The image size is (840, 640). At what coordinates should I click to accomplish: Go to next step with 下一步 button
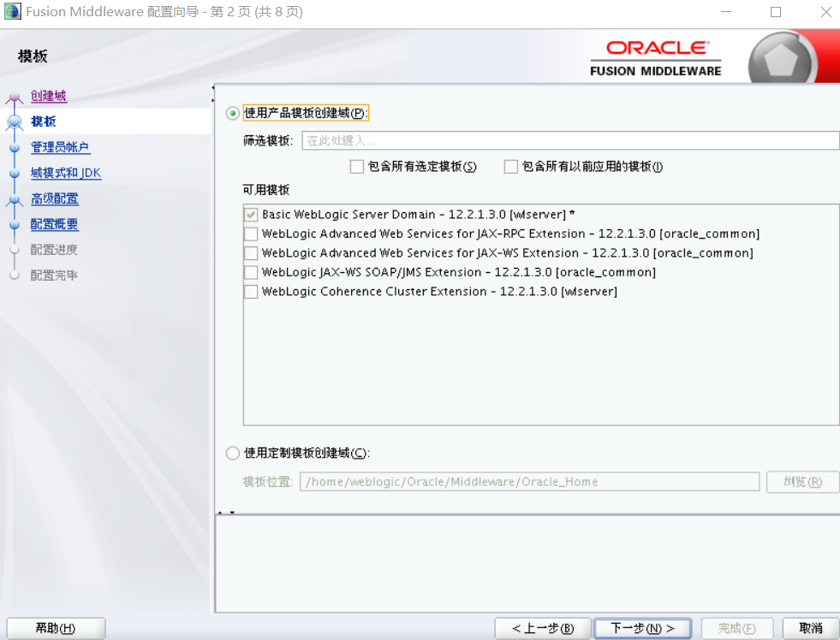(642, 628)
